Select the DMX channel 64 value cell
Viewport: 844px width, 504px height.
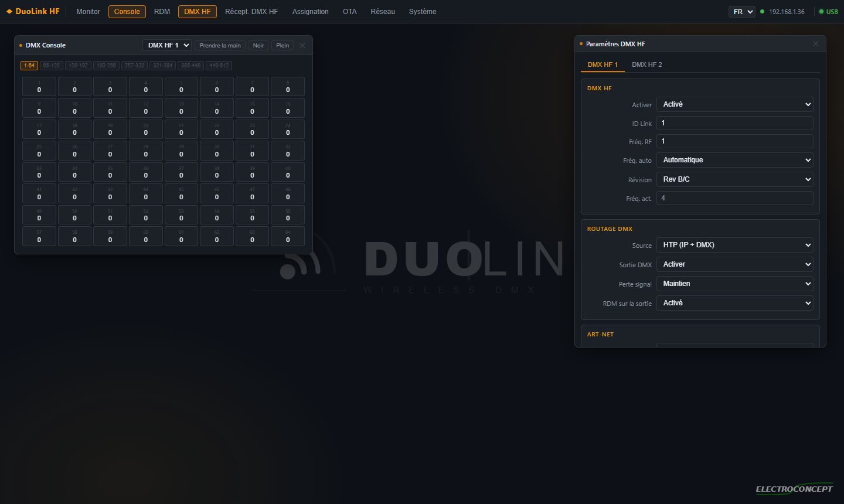(x=288, y=237)
